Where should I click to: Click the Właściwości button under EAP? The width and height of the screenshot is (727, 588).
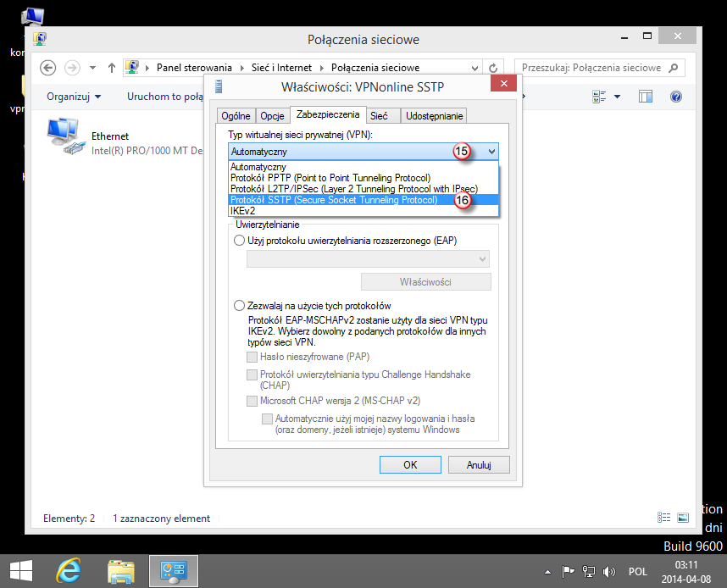coord(425,282)
